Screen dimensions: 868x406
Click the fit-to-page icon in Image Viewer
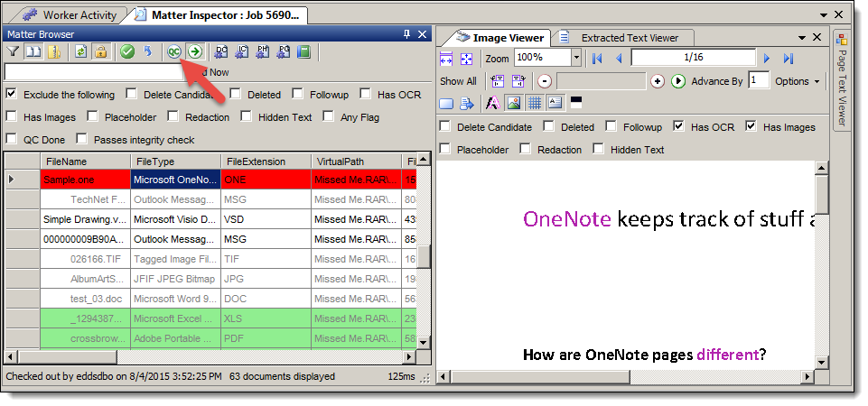click(466, 58)
